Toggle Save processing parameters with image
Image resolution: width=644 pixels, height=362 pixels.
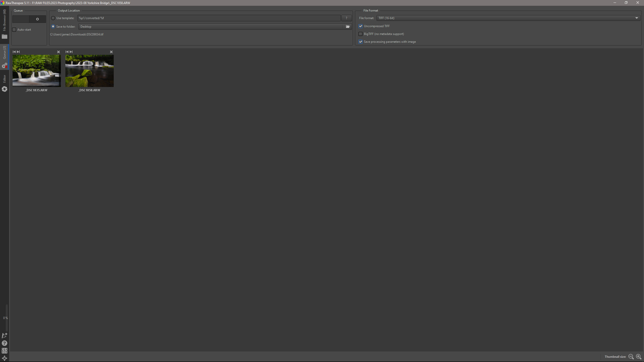(x=361, y=41)
